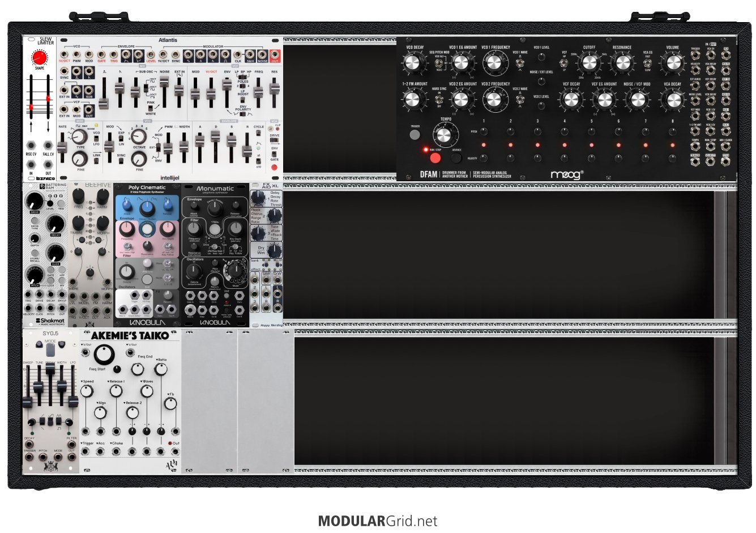Click the Battering Ram DRIVE knob
The image size is (756, 533).
pos(35,200)
